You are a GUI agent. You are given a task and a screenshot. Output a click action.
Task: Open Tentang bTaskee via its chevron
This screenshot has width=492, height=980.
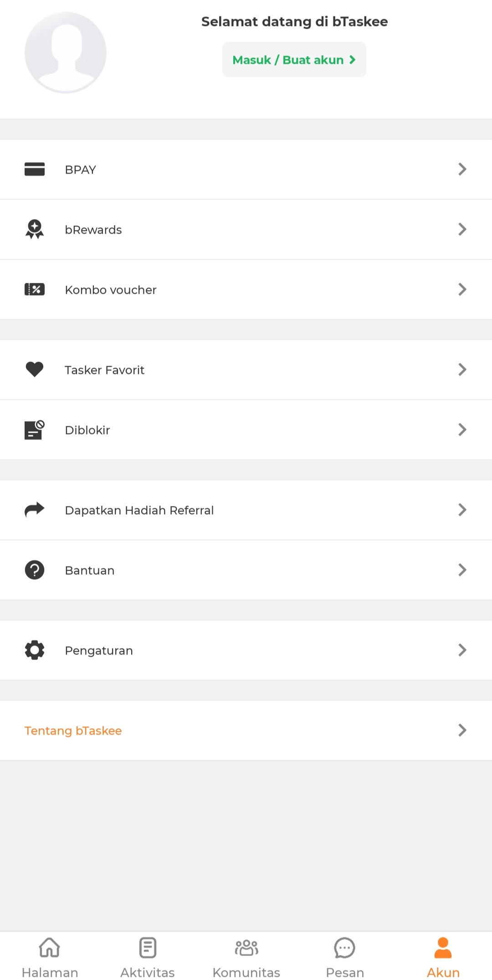click(462, 730)
